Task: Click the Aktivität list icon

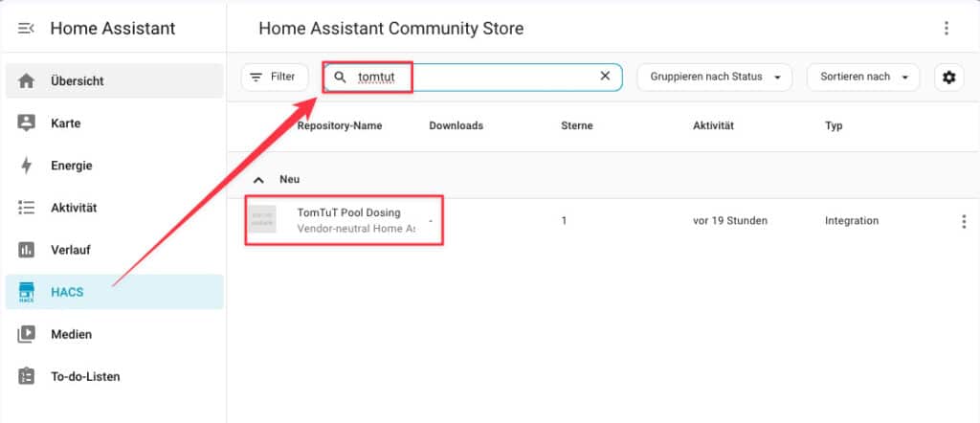Action: click(x=27, y=208)
